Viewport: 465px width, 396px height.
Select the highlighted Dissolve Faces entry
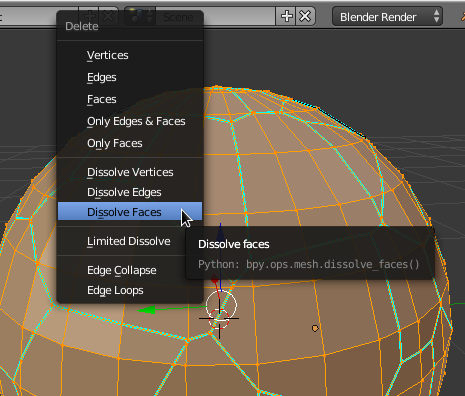tap(130, 212)
